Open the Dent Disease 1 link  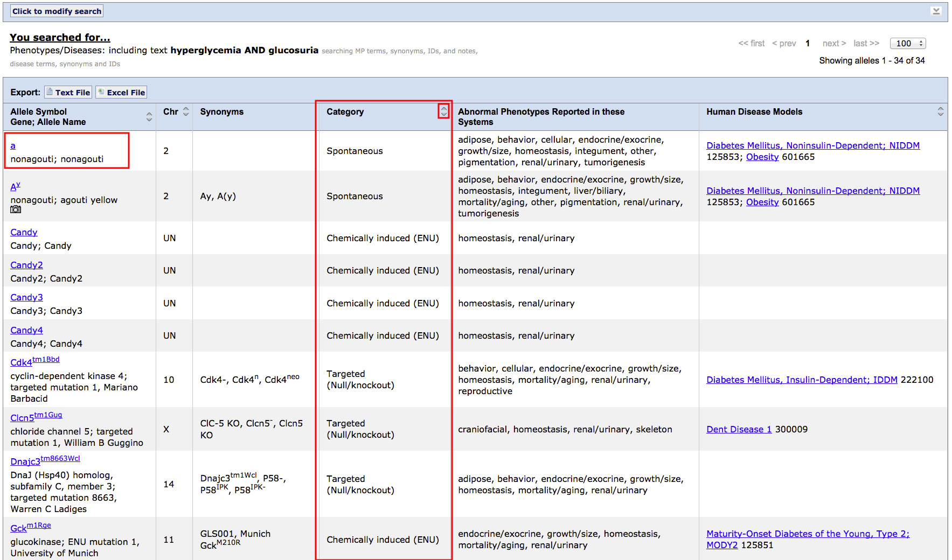[x=739, y=429]
